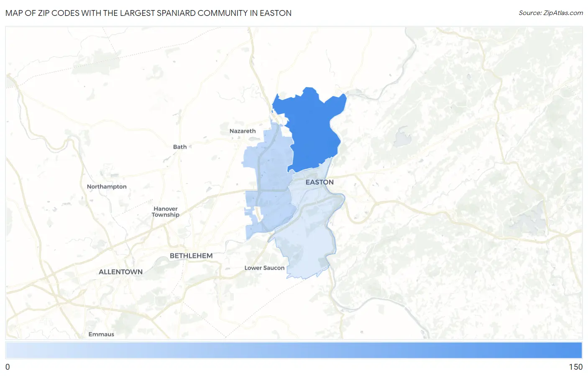The image size is (588, 376).
Task: Click the legend maximum value 150
Action: [575, 367]
